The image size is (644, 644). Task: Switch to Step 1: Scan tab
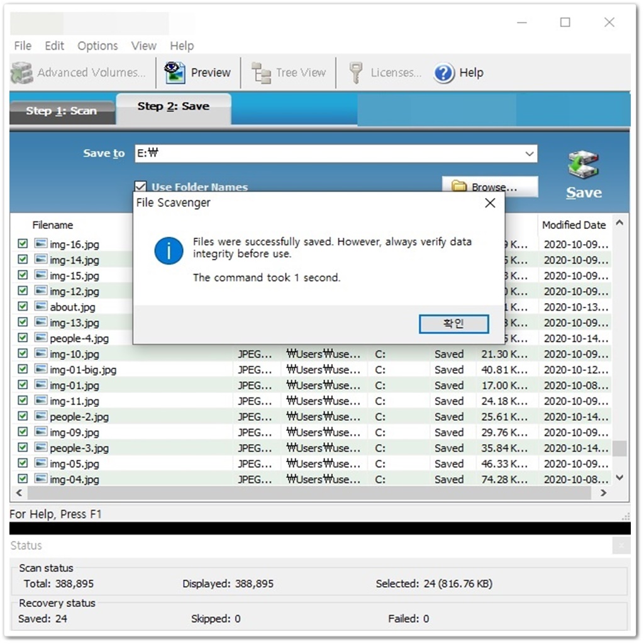pyautogui.click(x=62, y=111)
